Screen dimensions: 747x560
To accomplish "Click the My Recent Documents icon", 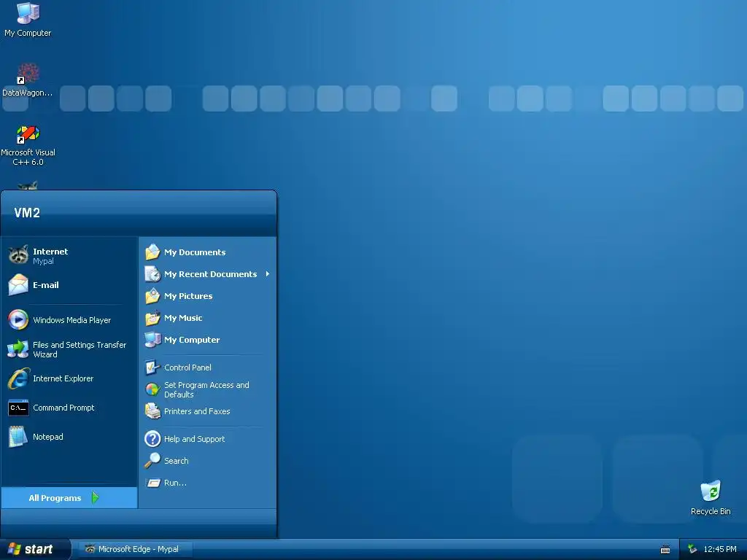I will coord(152,274).
